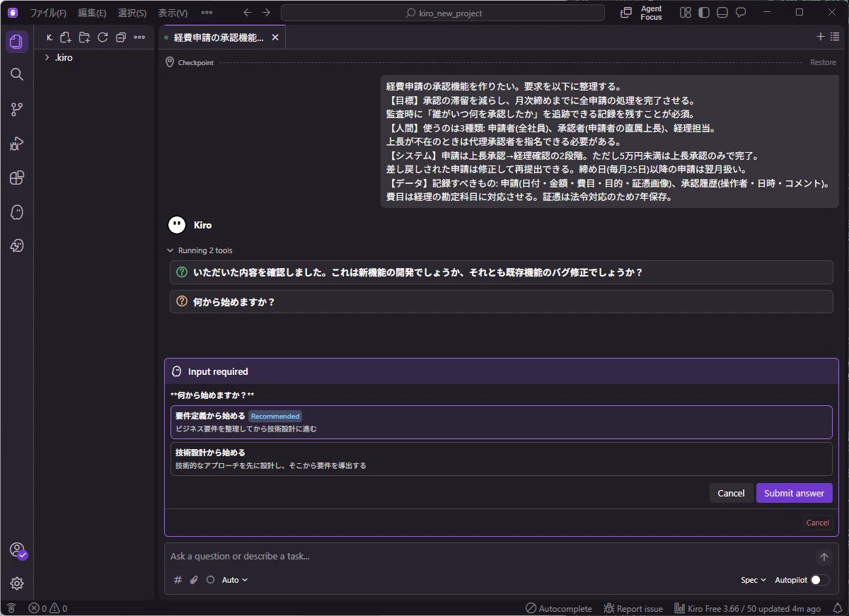Open the Spec mode dropdown
This screenshot has height=616, width=849.
point(753,580)
